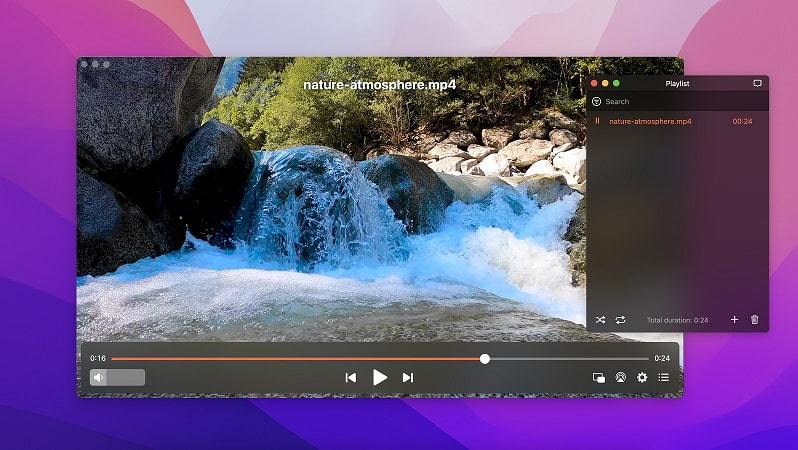
Task: Add a file to the playlist
Action: (x=734, y=319)
